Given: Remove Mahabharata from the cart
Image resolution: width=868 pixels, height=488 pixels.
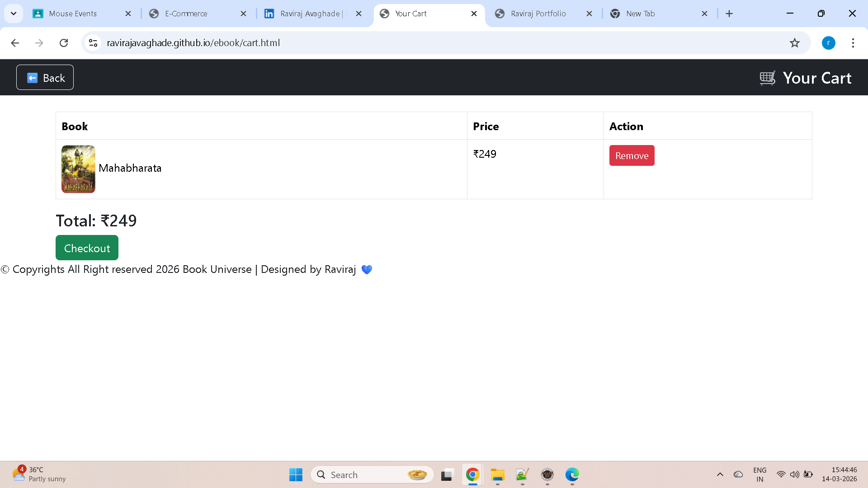Looking at the screenshot, I should point(632,155).
